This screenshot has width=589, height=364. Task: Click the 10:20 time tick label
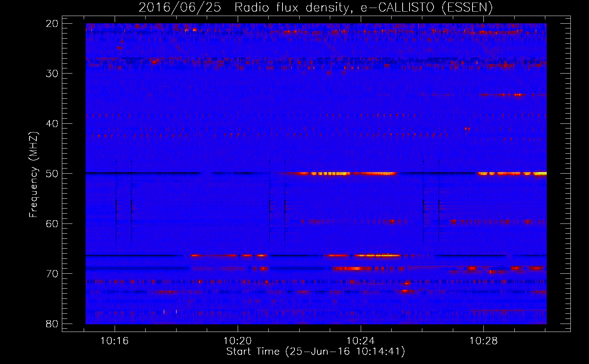click(x=238, y=341)
